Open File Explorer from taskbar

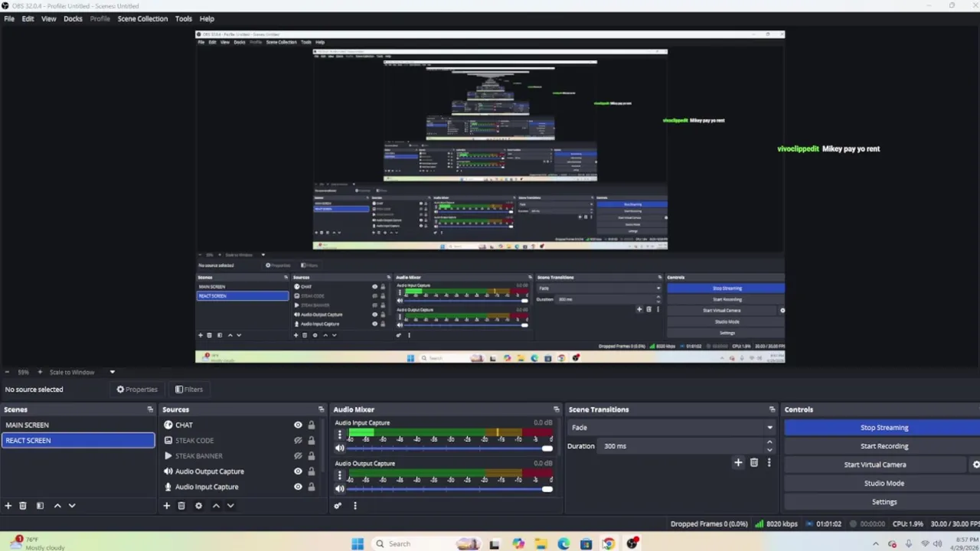coord(541,543)
